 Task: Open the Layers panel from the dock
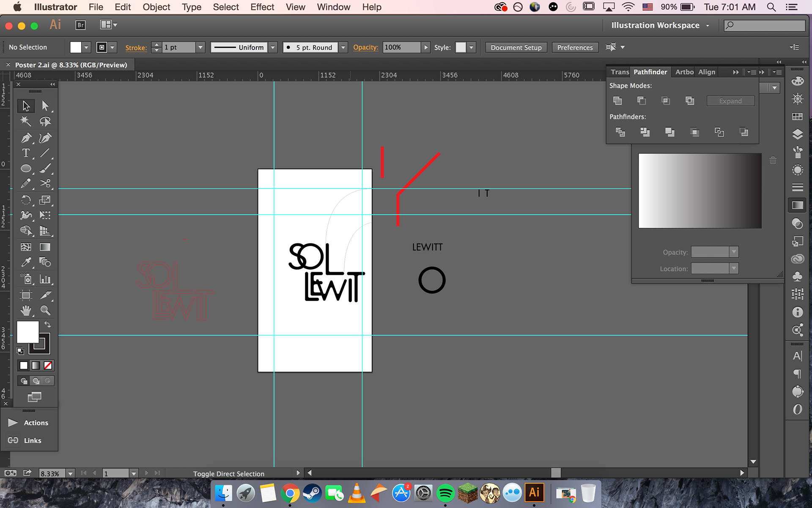797,134
